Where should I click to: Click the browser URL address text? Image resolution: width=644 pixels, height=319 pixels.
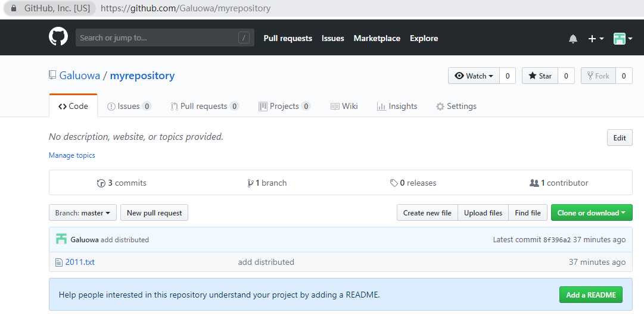[186, 8]
